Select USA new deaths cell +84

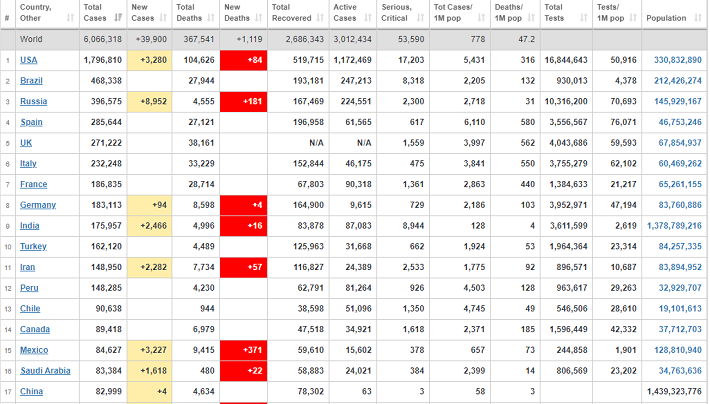[244, 60]
